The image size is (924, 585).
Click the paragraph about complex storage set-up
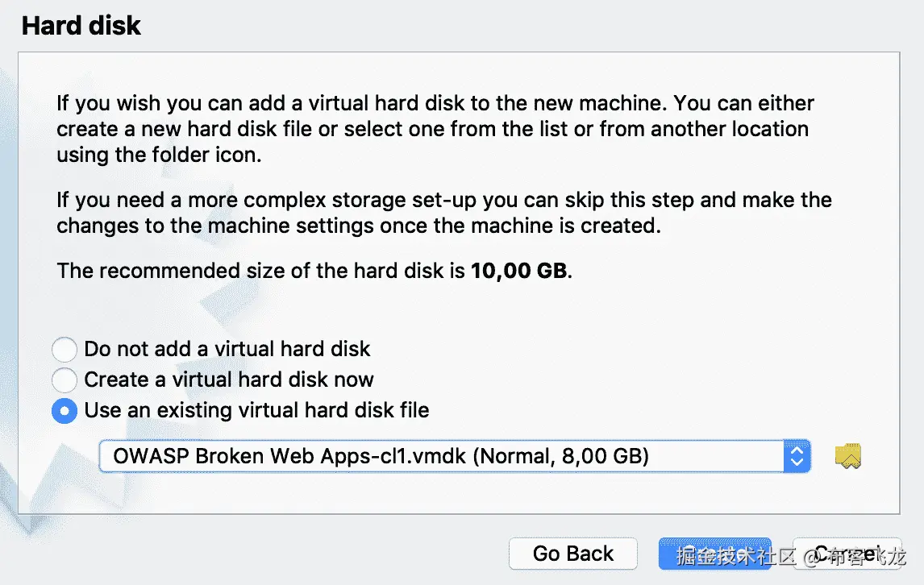(443, 213)
